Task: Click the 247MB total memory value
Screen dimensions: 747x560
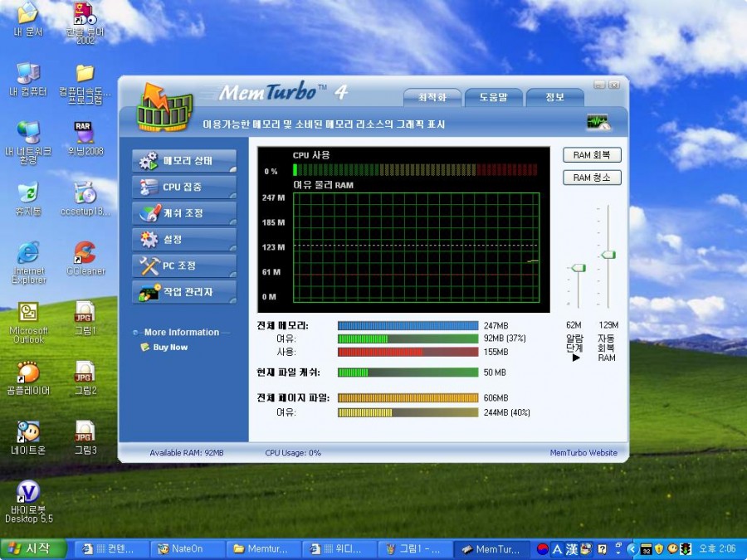Action: pos(496,326)
